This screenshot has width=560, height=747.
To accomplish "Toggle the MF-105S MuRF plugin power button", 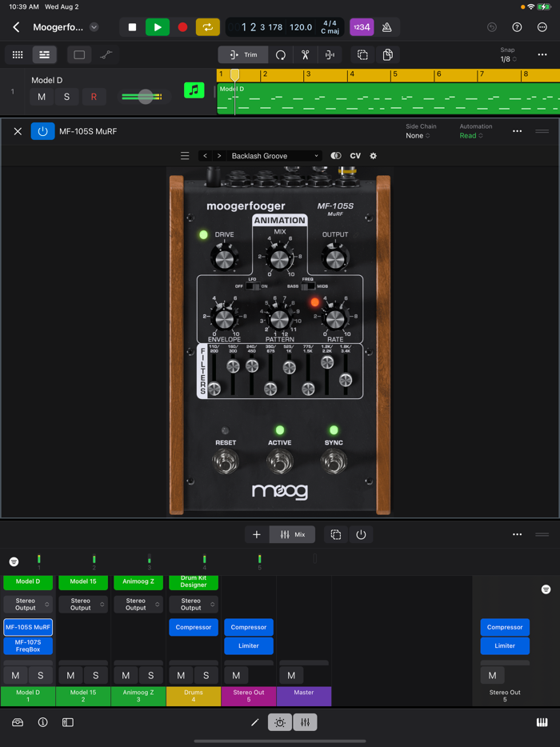I will 43,131.
